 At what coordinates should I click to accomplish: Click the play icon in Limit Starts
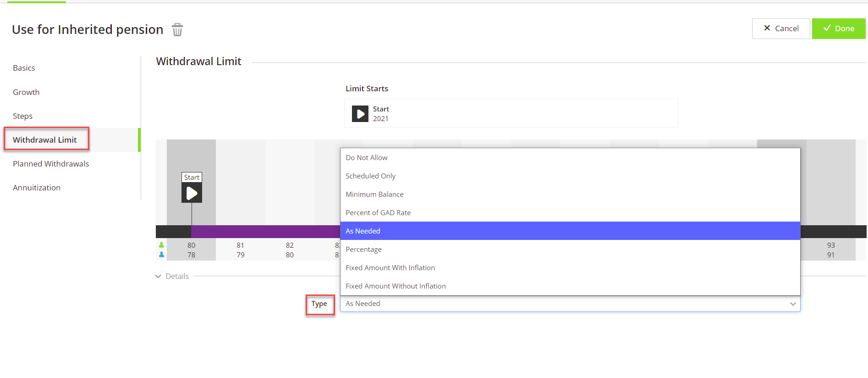pos(360,114)
